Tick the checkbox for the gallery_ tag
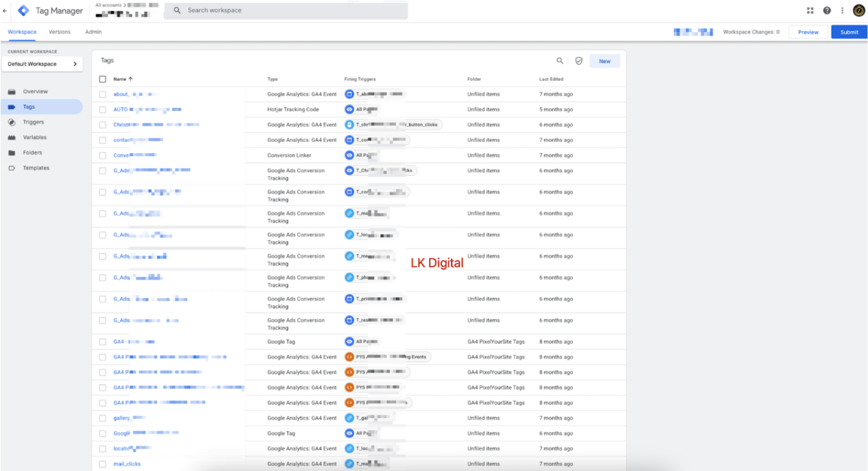868x471 pixels. (x=103, y=418)
